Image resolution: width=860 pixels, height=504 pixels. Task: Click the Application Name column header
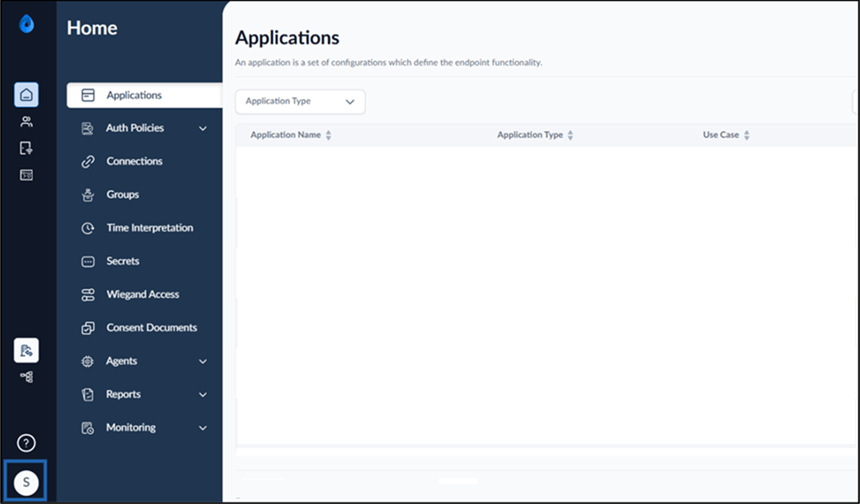(x=286, y=135)
